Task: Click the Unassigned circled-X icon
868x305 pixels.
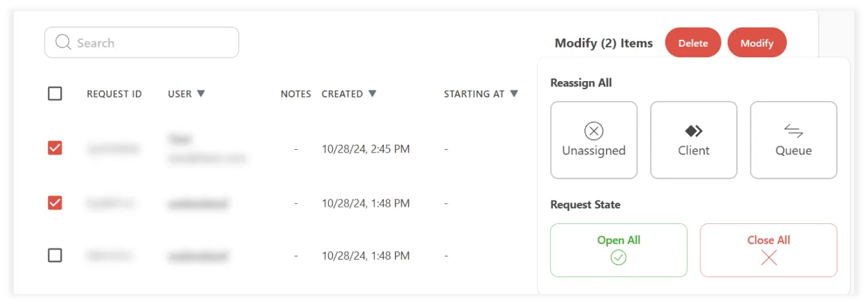Action: point(593,131)
